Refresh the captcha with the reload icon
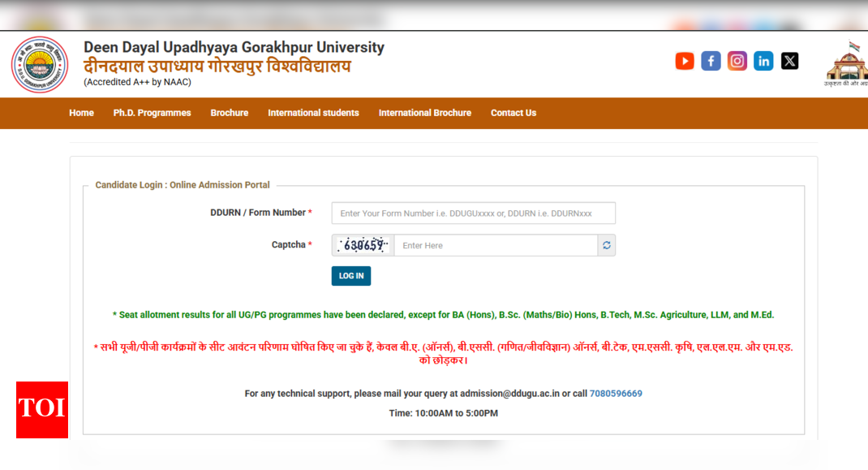The image size is (868, 470). tap(607, 245)
